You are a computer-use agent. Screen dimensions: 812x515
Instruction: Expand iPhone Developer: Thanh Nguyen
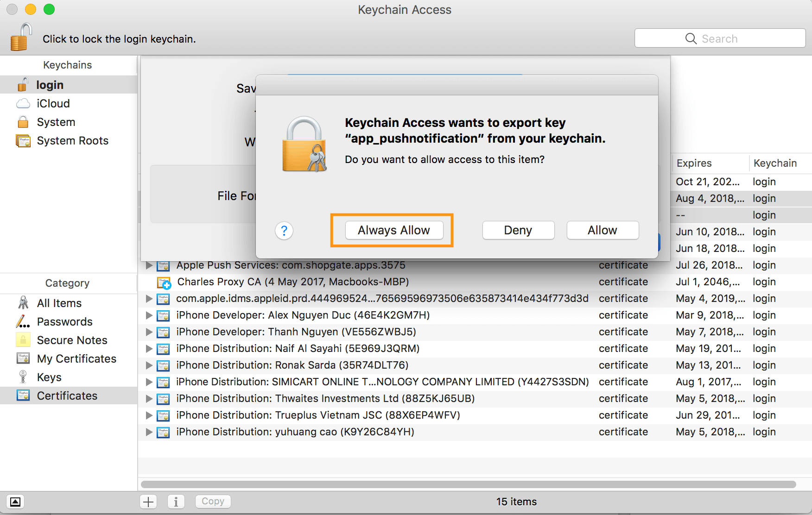(x=149, y=332)
